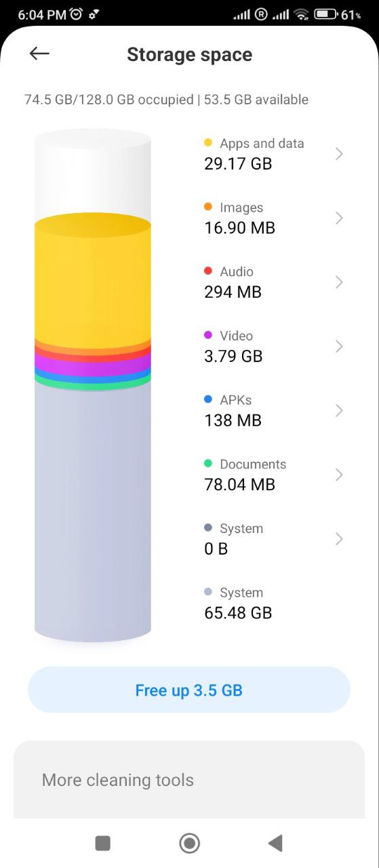
Task: Expand Apps and data chevron
Action: coord(339,154)
